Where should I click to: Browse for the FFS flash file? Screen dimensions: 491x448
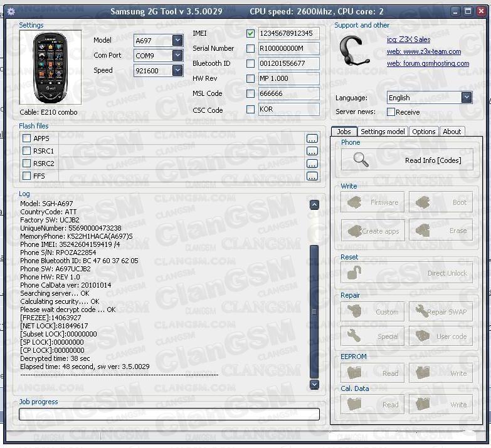(312, 176)
